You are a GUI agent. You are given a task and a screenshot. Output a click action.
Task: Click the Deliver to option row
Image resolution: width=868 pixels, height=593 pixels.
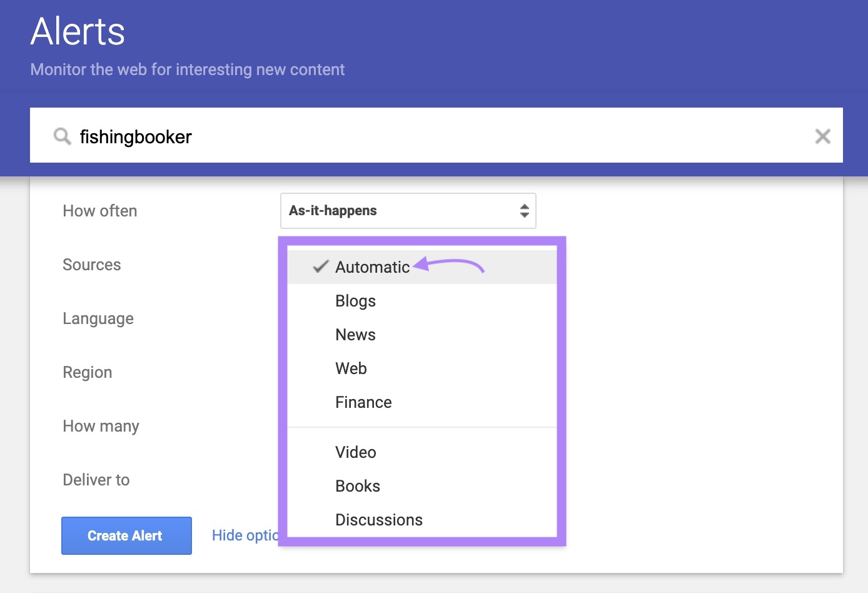click(96, 480)
